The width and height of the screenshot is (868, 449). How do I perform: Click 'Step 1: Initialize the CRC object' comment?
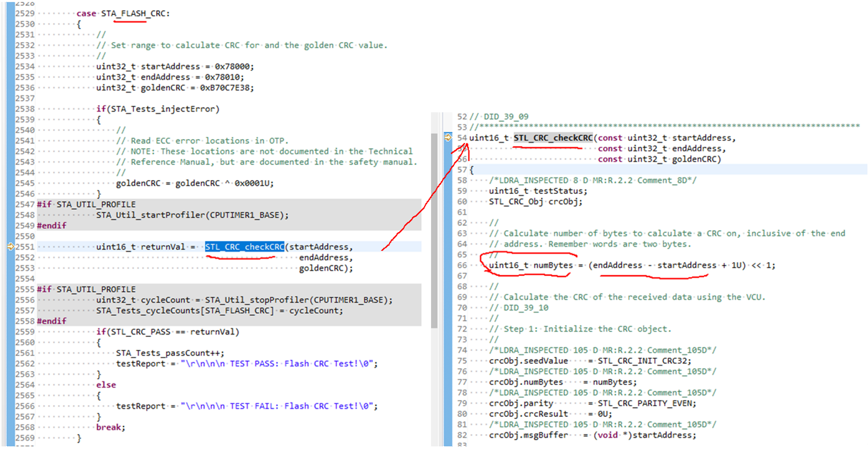click(580, 329)
